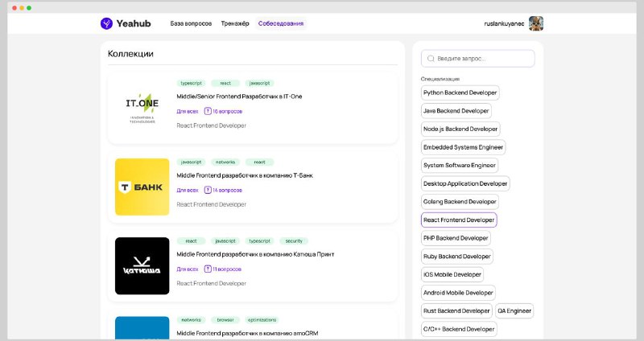Image resolution: width=644 pixels, height=341 pixels.
Task: Click the react tag on Т-Банк card
Action: (259, 162)
